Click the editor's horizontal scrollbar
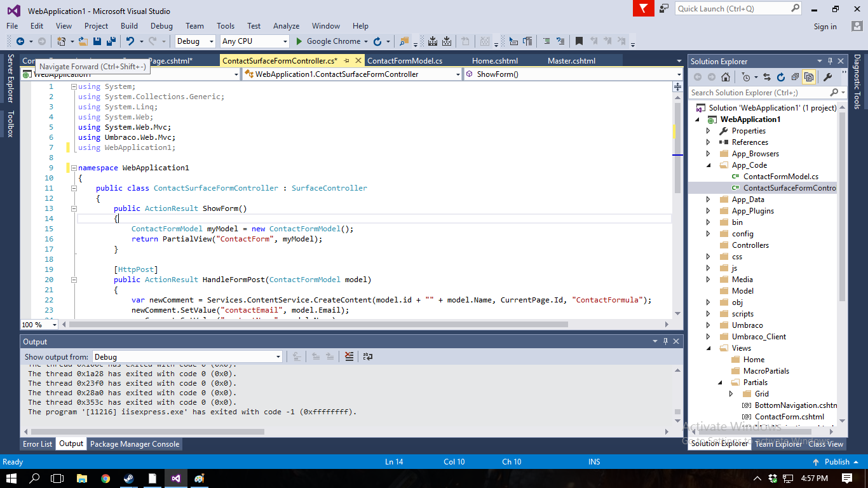This screenshot has height=488, width=868. (318, 324)
